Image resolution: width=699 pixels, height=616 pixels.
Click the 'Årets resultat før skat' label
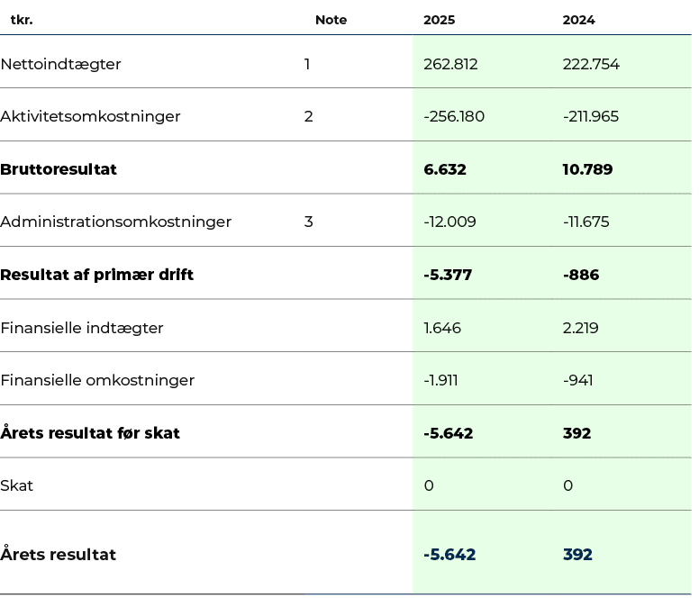pyautogui.click(x=90, y=433)
